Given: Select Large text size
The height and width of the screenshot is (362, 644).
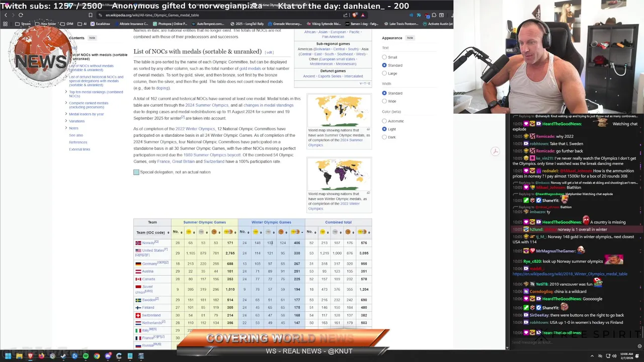Looking at the screenshot, I should (x=384, y=73).
